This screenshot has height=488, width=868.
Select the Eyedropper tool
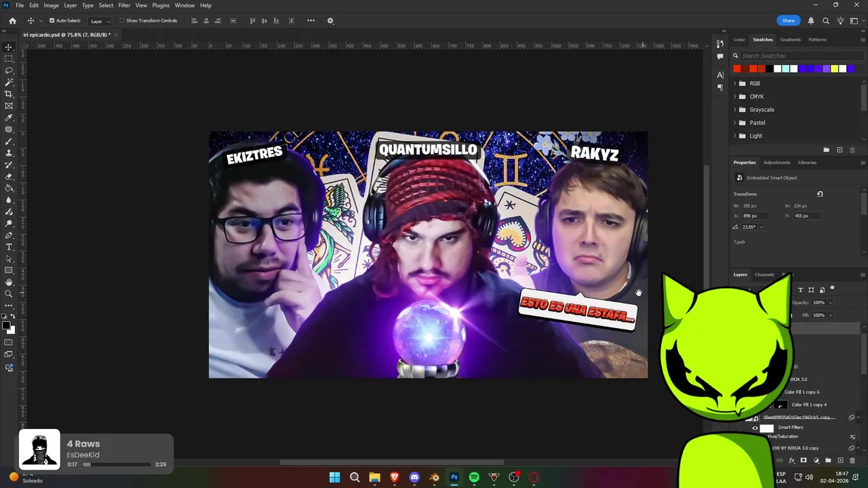[9, 118]
